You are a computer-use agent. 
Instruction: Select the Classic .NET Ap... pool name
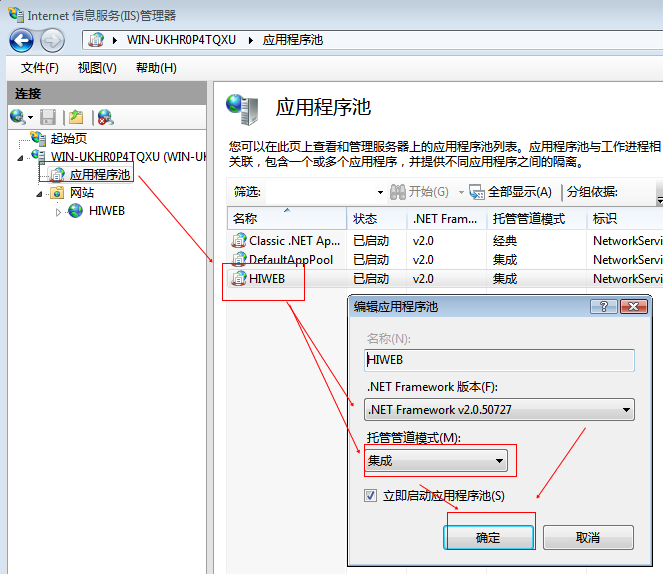coord(294,241)
